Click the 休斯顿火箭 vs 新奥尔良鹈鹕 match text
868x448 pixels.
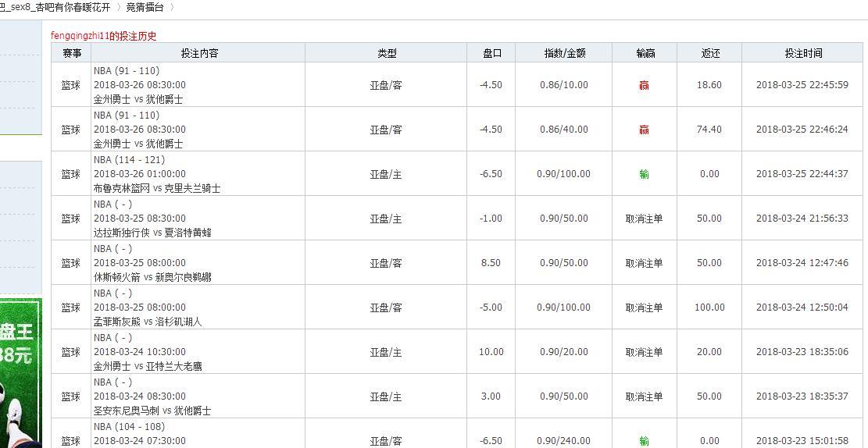(x=152, y=277)
